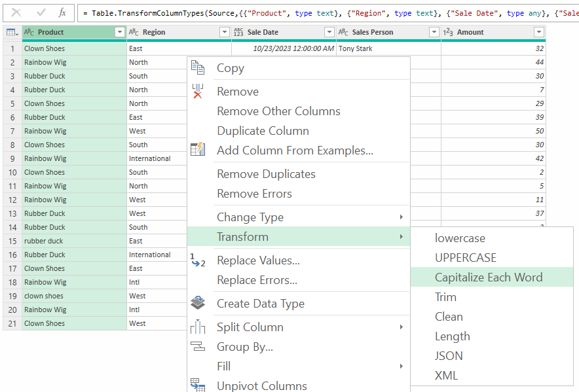This screenshot has height=392, width=579.
Task: Click the Create Data Type icon
Action: pos(198,303)
